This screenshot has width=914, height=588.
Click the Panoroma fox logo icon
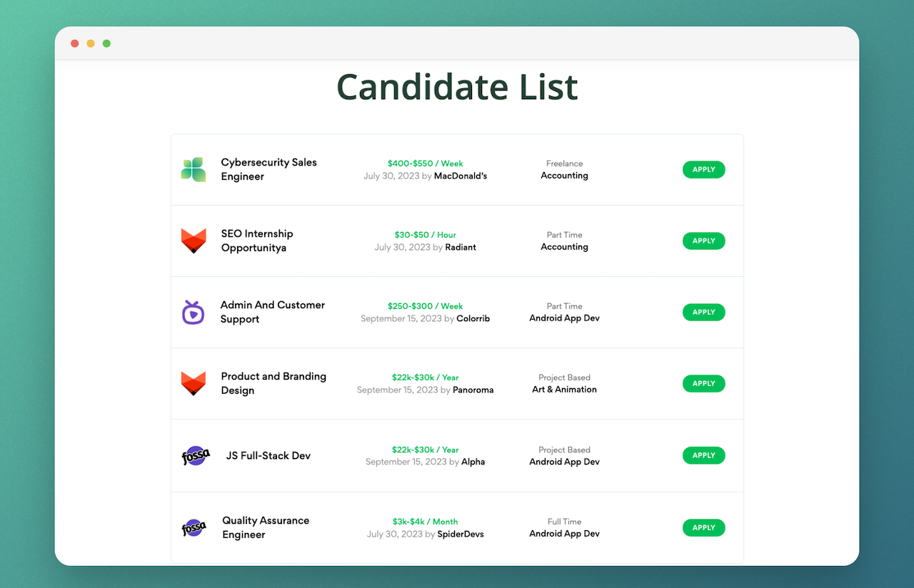pos(193,383)
